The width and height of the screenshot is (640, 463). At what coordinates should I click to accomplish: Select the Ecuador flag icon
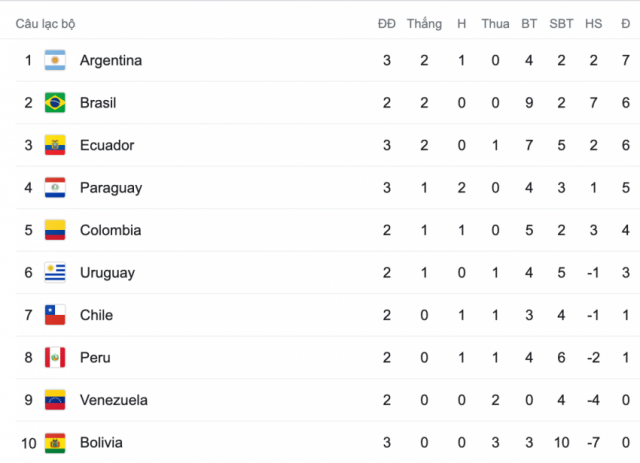tap(55, 145)
